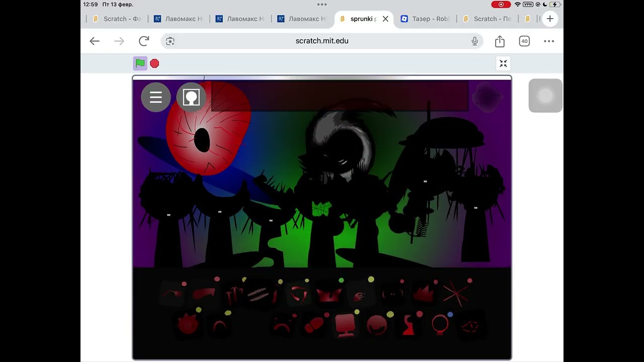Screen dimensions: 644x362
Task: Open the tab overview showing 40 tabs
Action: pyautogui.click(x=524, y=41)
